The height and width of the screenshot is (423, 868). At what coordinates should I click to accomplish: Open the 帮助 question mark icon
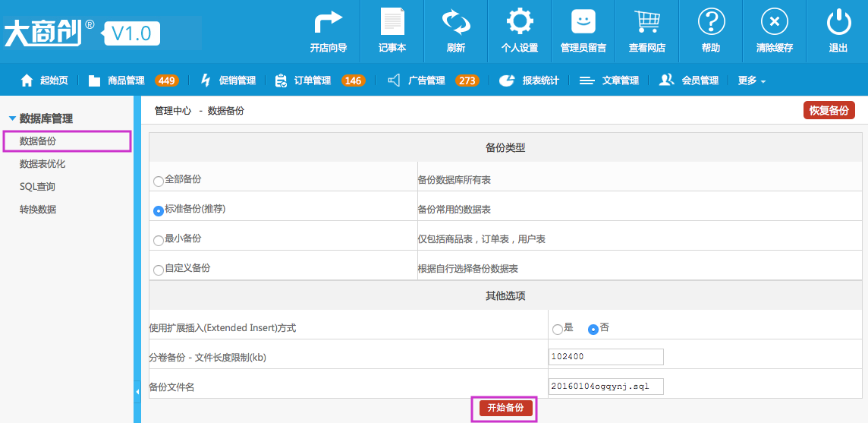(712, 22)
